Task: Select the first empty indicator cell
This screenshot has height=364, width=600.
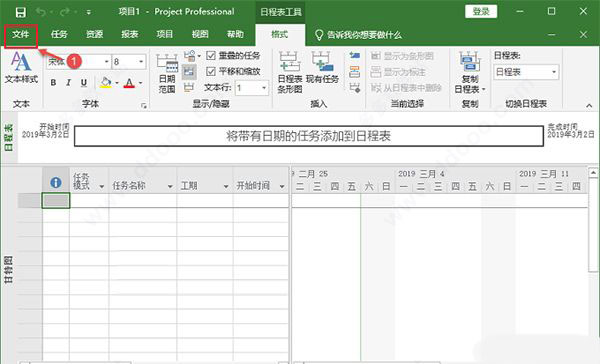Action: pyautogui.click(x=56, y=201)
